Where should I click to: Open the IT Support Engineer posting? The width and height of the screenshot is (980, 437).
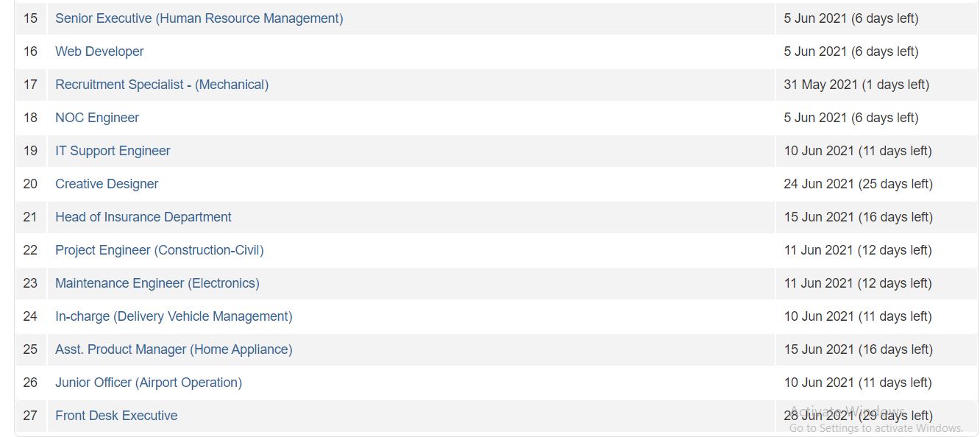pos(113,151)
